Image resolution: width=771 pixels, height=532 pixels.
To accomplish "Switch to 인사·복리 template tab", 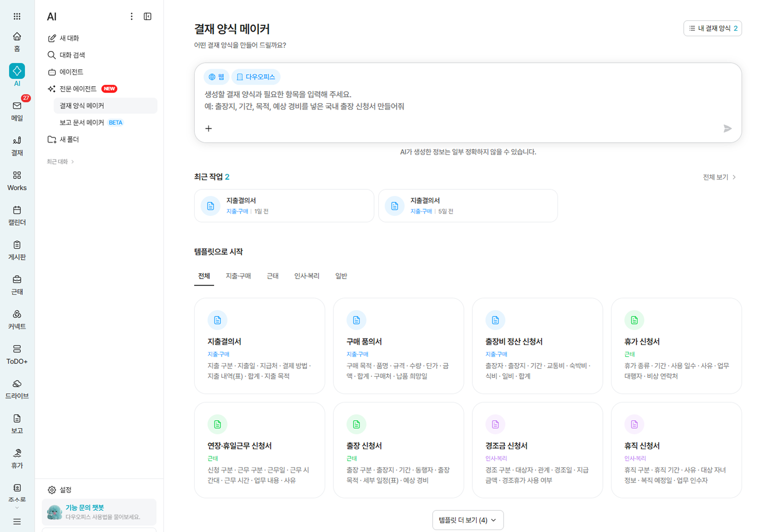I will pos(307,276).
